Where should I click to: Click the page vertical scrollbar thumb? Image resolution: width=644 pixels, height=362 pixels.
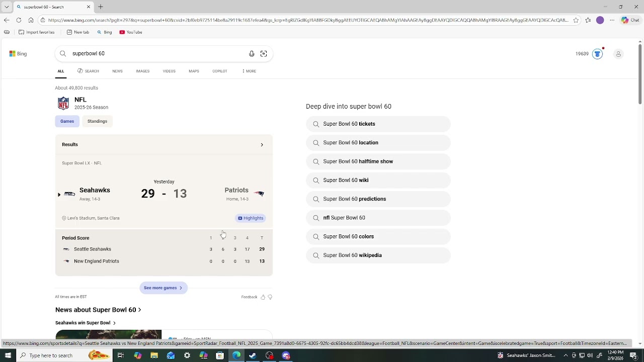pos(640,74)
